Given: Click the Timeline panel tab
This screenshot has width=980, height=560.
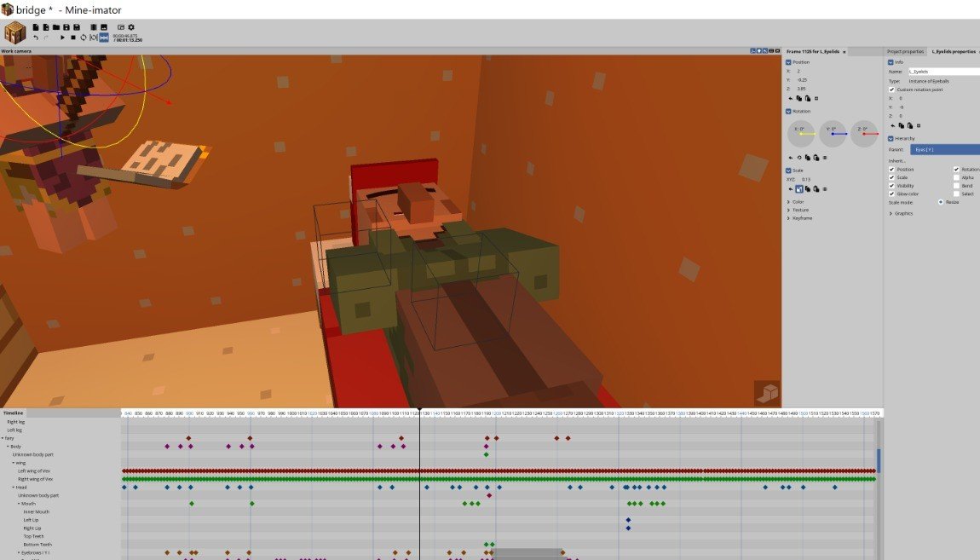Looking at the screenshot, I should [13, 413].
